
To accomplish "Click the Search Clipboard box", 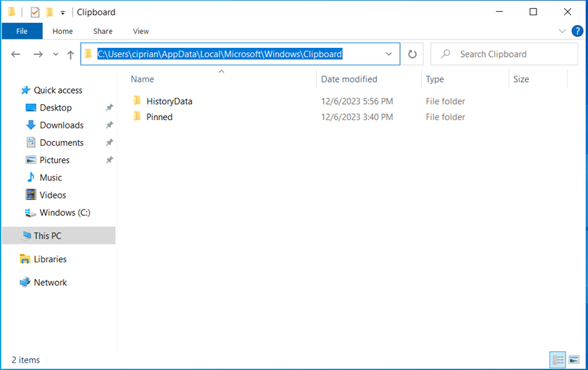I will click(x=504, y=54).
